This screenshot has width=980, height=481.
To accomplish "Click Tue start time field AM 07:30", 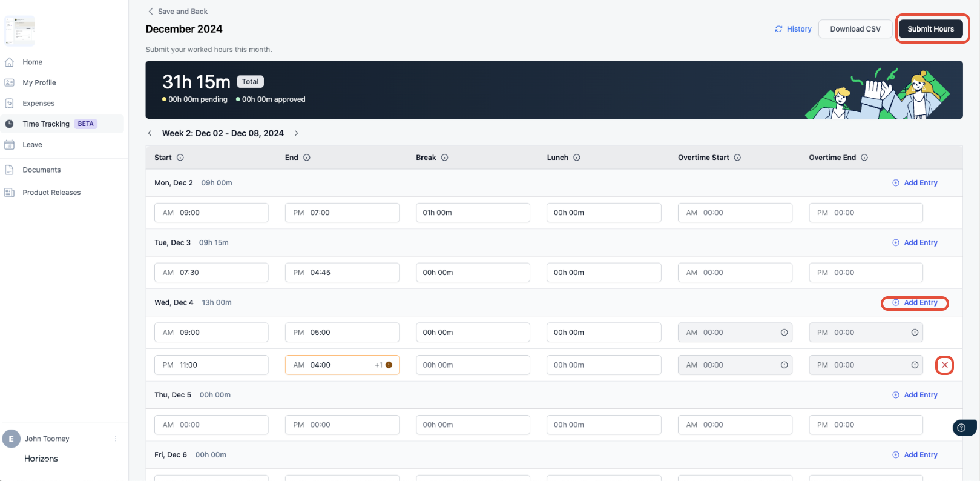I will click(211, 273).
